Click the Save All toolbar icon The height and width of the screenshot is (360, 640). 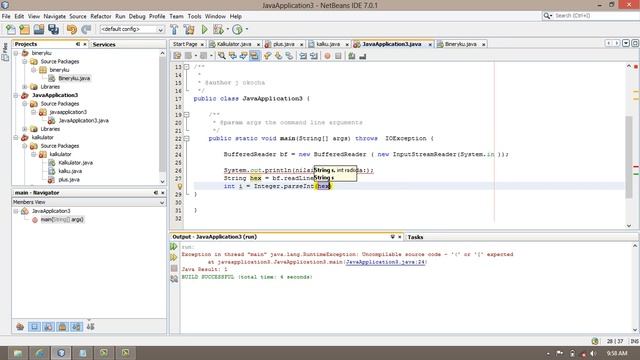coord(53,29)
